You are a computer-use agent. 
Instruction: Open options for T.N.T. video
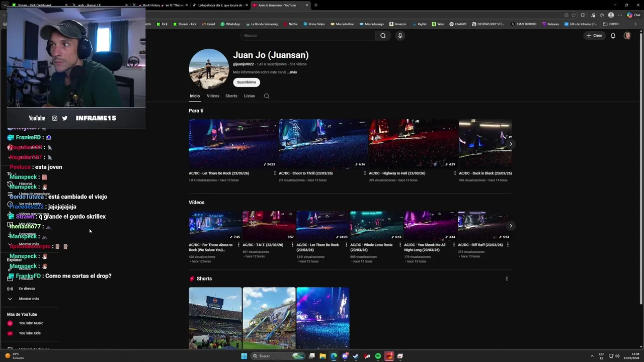click(293, 245)
